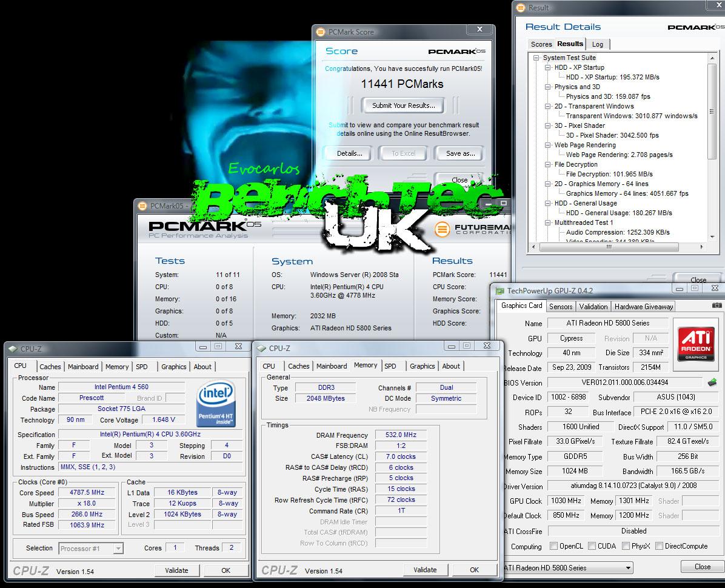Click Close button in GPU-Z window
Viewport: 725px width, 588px height.
coord(703,567)
